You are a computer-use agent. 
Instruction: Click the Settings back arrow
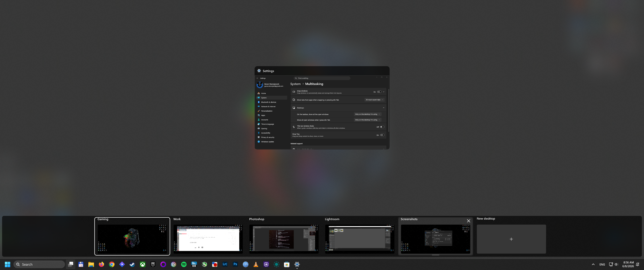257,78
